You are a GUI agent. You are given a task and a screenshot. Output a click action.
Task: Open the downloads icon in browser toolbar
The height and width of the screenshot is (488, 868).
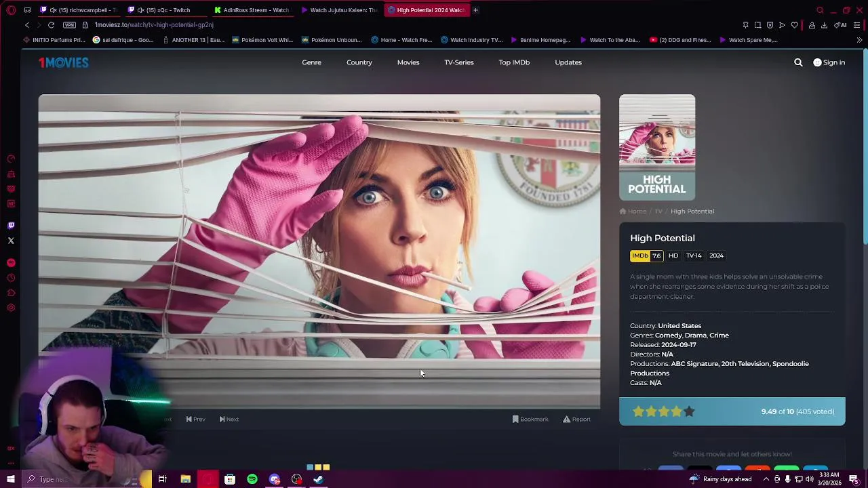[x=824, y=25]
